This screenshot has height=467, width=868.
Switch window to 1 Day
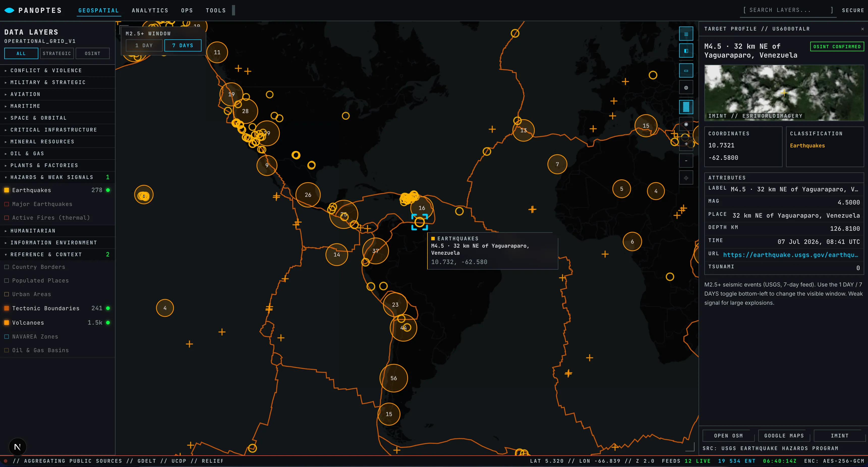[144, 45]
